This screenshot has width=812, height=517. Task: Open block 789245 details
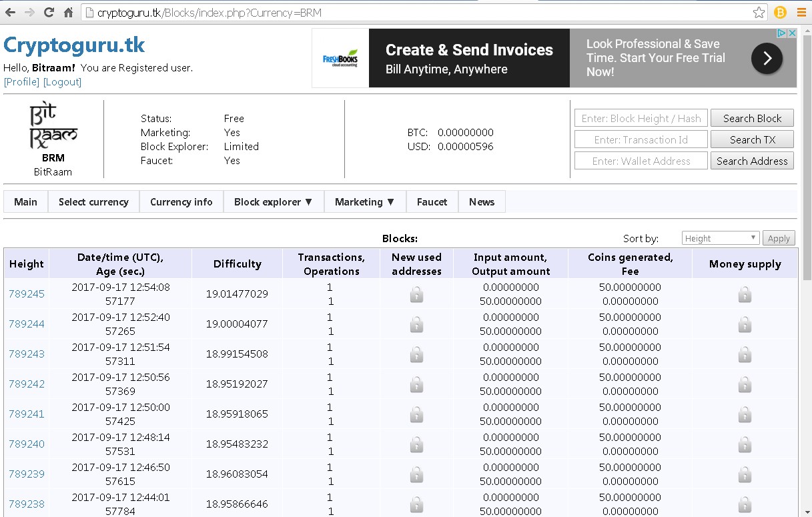[x=27, y=294]
